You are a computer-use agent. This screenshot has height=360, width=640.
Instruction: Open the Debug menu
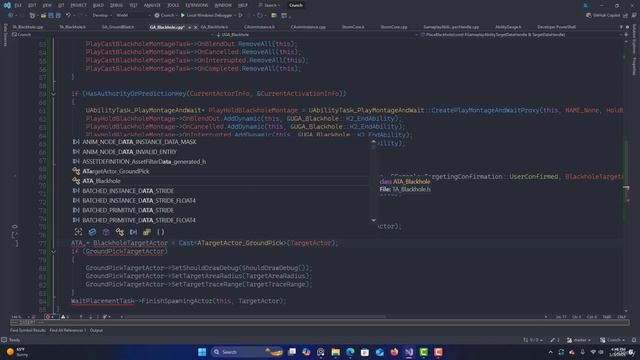pos(116,5)
